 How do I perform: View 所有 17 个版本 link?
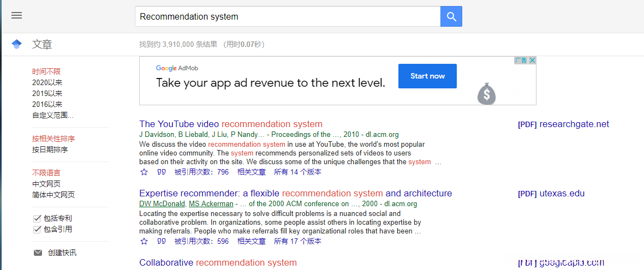pyautogui.click(x=298, y=241)
